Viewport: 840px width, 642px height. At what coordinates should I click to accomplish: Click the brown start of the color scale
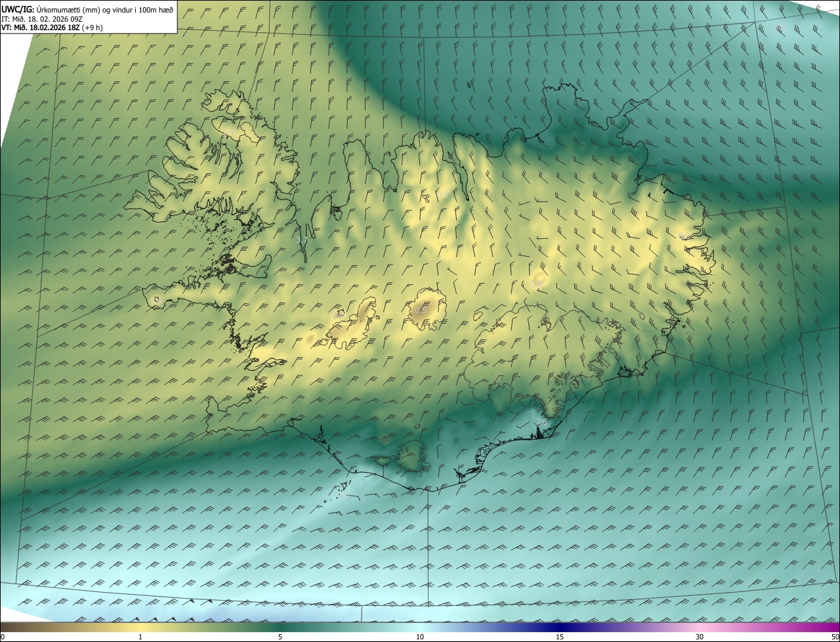13,627
